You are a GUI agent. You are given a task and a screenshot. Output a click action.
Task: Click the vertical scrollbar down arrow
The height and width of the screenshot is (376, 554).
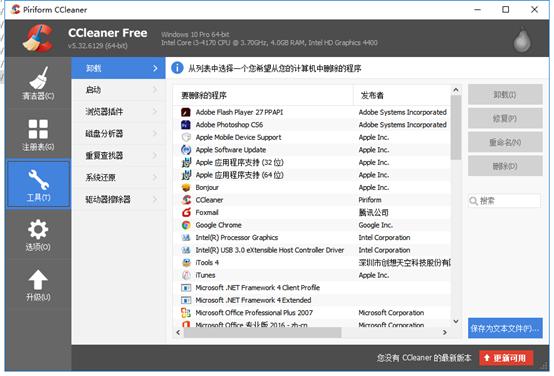click(x=456, y=321)
